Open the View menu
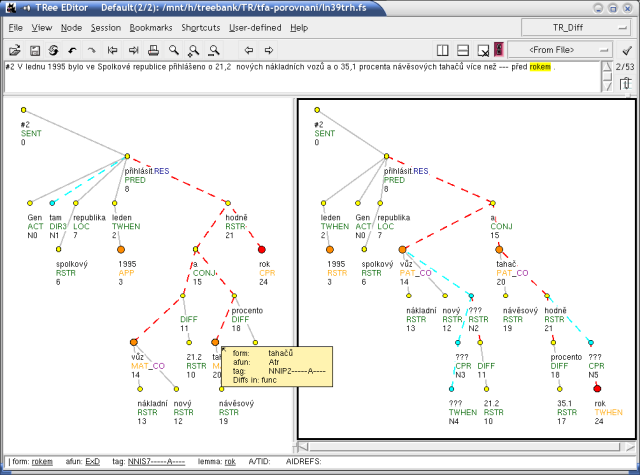The height and width of the screenshot is (475, 640). (42, 28)
